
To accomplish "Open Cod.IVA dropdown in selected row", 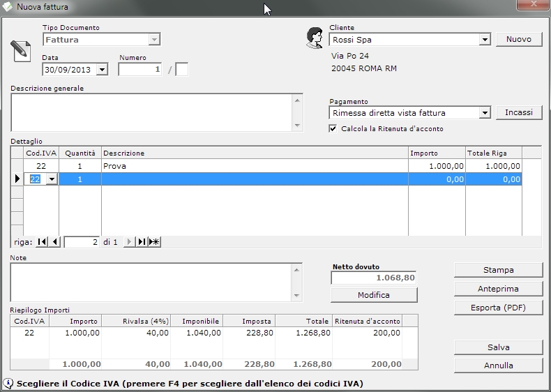I will click(52, 179).
